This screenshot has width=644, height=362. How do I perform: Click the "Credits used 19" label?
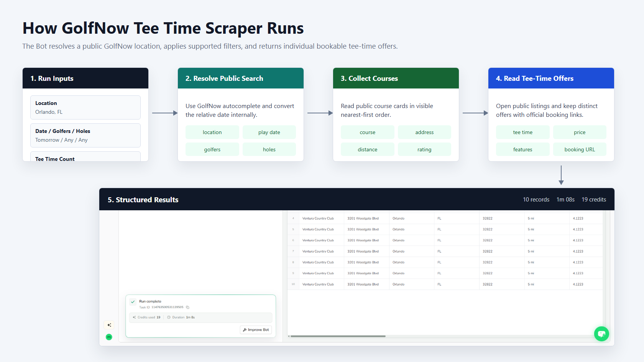coord(149,317)
